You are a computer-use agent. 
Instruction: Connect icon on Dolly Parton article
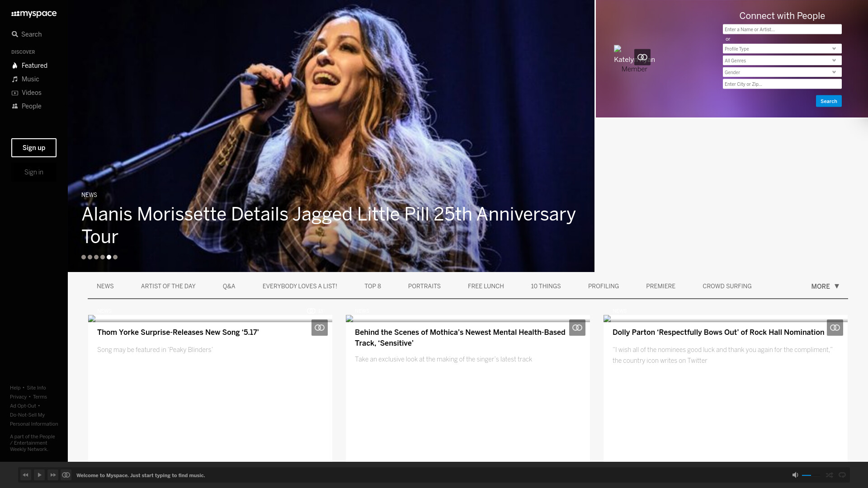pos(835,328)
